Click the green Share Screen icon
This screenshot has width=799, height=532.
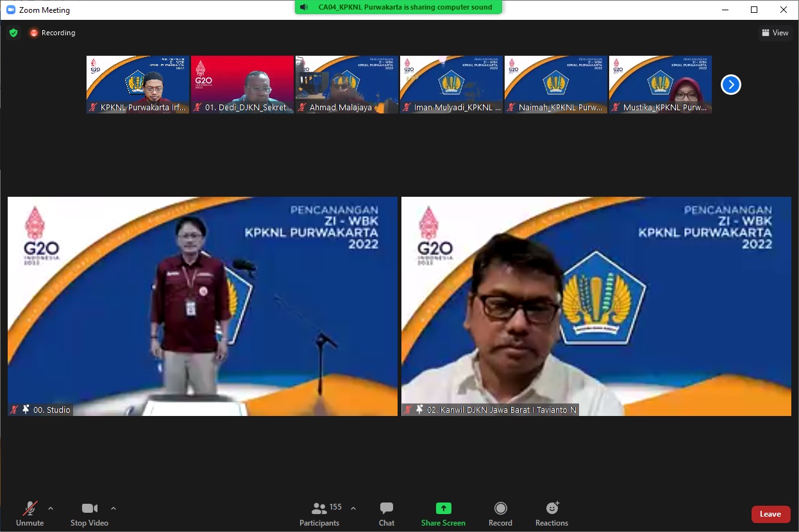point(443,508)
